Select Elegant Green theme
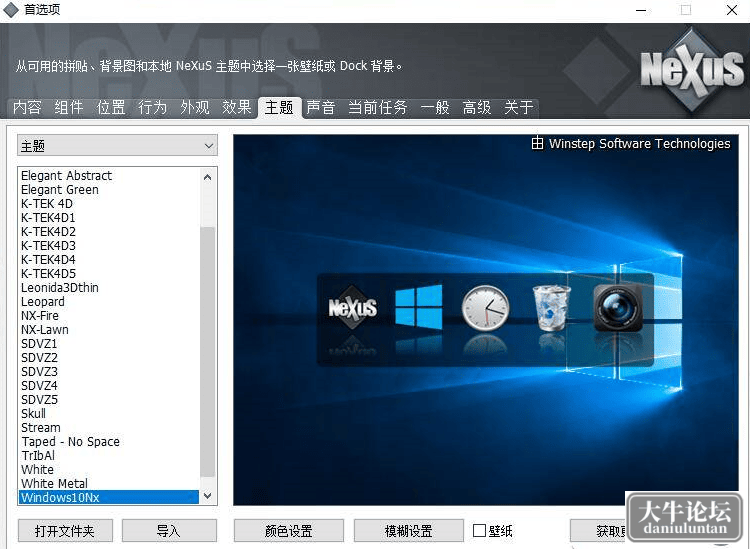This screenshot has height=549, width=750. click(109, 189)
